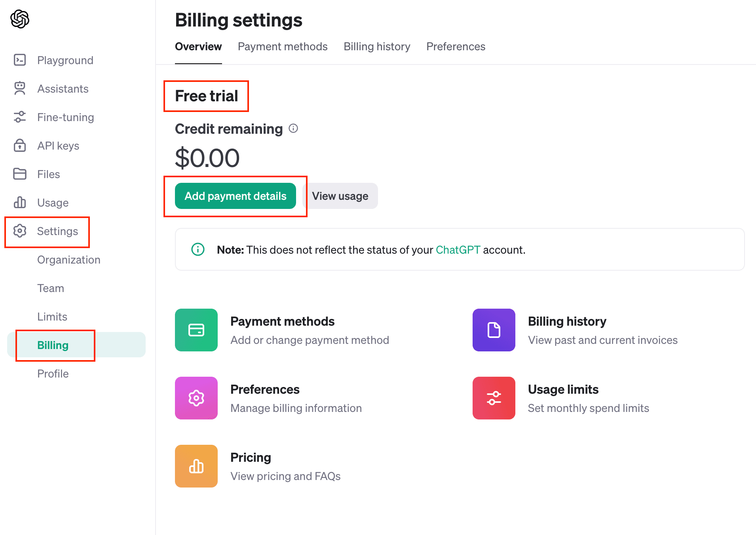Switch to the Payment methods tab

pyautogui.click(x=283, y=47)
